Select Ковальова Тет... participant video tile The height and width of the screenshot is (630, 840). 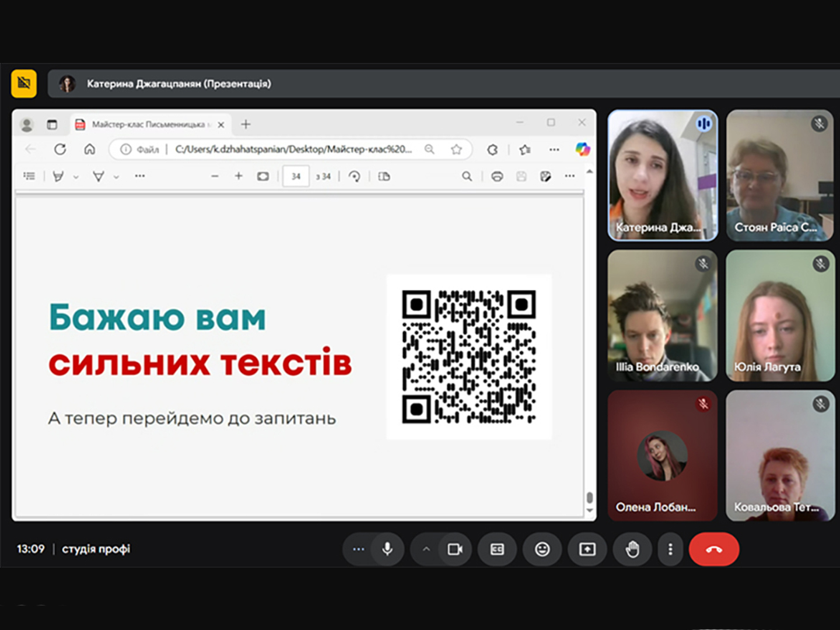tap(780, 456)
